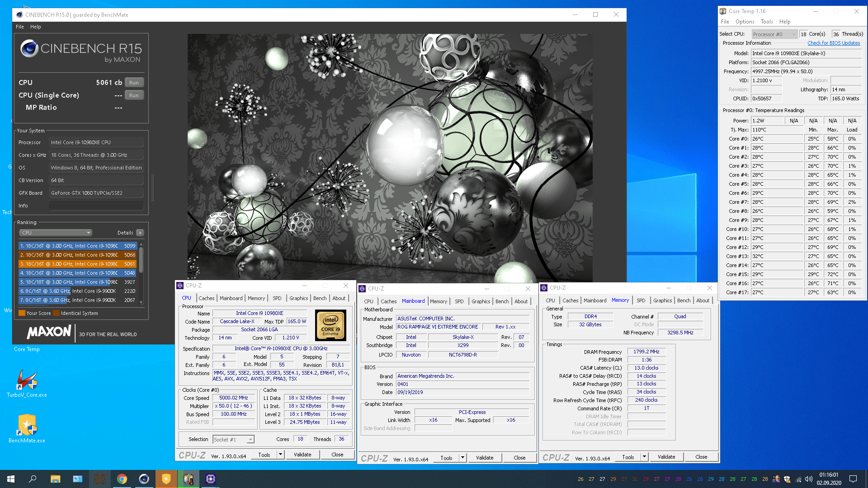This screenshot has height=488, width=868.
Task: Open Core Temp from taskbar thermometer icon
Action: pos(189,479)
